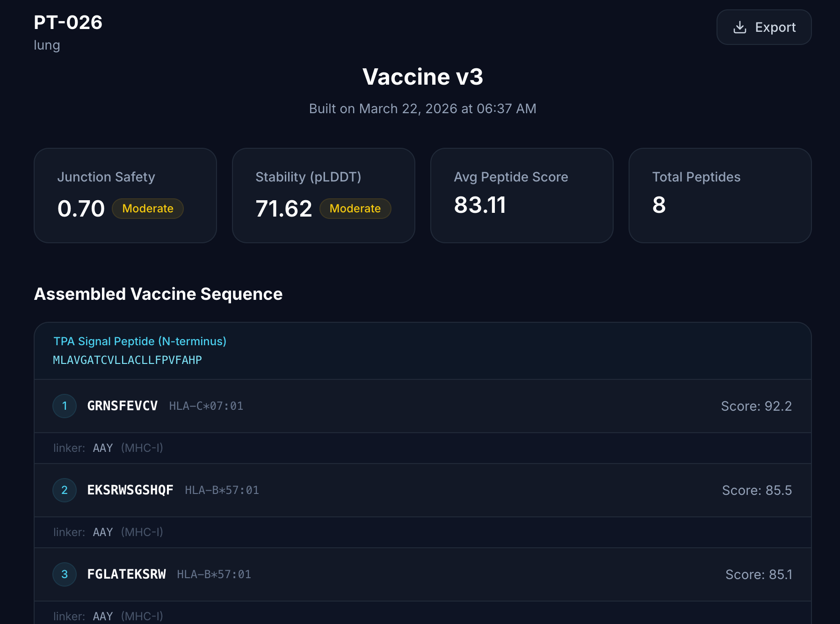840x624 pixels.
Task: Click the Stability Moderate badge
Action: pyautogui.click(x=355, y=209)
